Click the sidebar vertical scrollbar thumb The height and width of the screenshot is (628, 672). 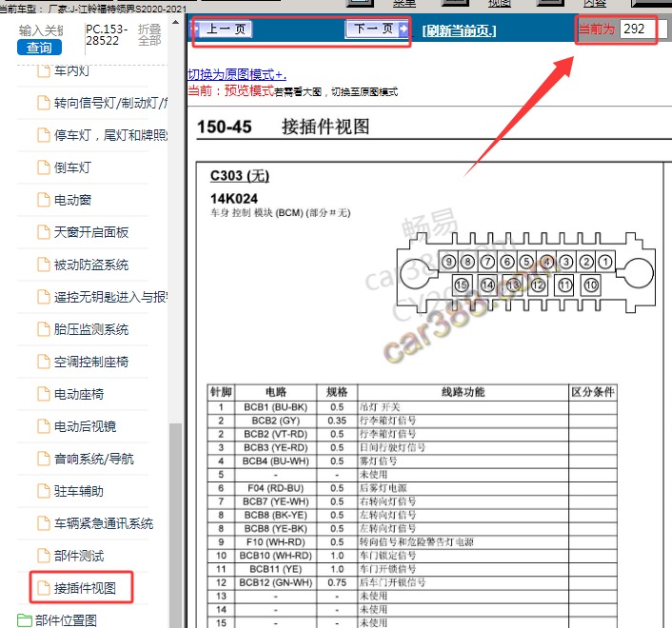tap(175, 525)
